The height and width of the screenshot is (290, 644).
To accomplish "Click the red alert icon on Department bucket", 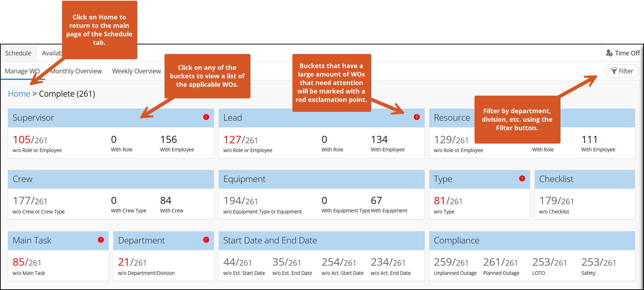I will tap(206, 240).
